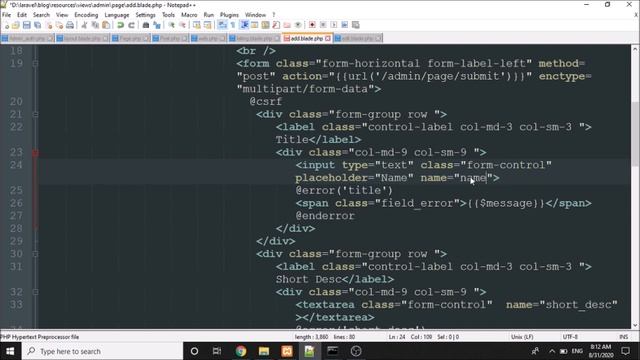This screenshot has height=360, width=640.
Task: Open the Macro menu
Action: 189,15
